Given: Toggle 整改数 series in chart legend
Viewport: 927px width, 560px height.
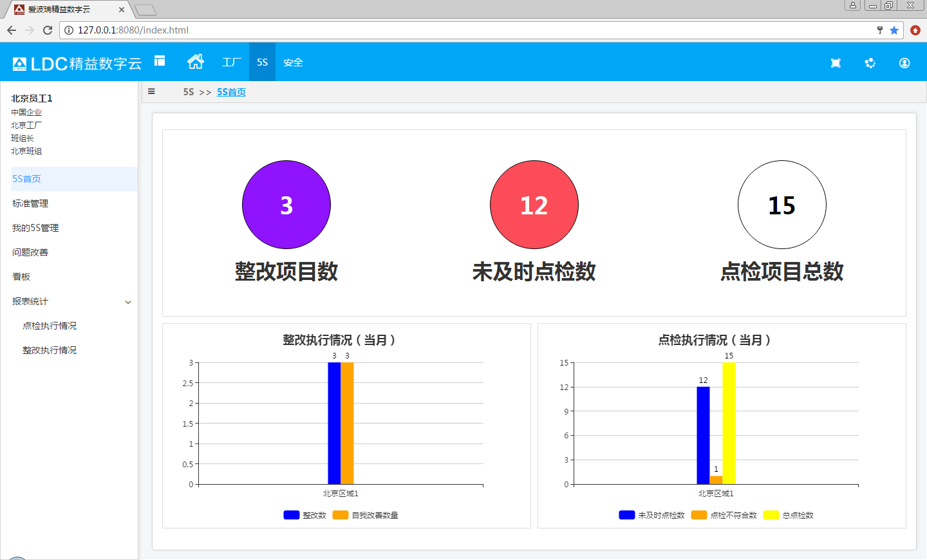Looking at the screenshot, I should click(x=305, y=515).
